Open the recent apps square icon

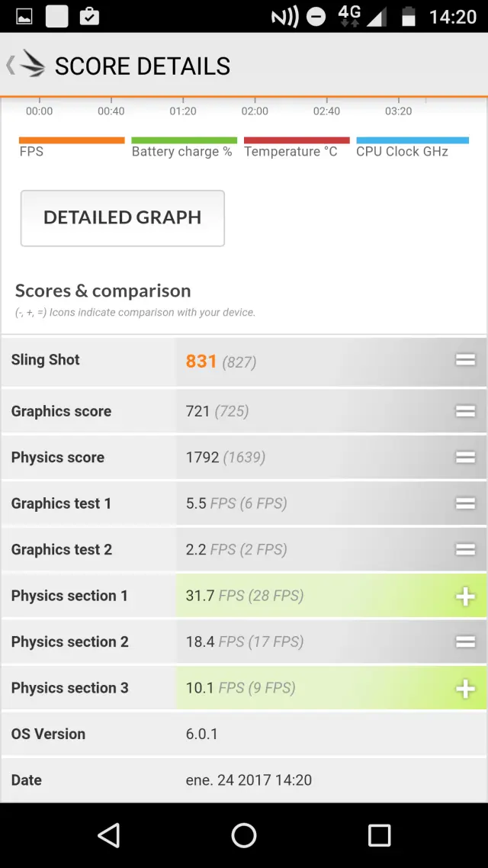click(x=379, y=835)
